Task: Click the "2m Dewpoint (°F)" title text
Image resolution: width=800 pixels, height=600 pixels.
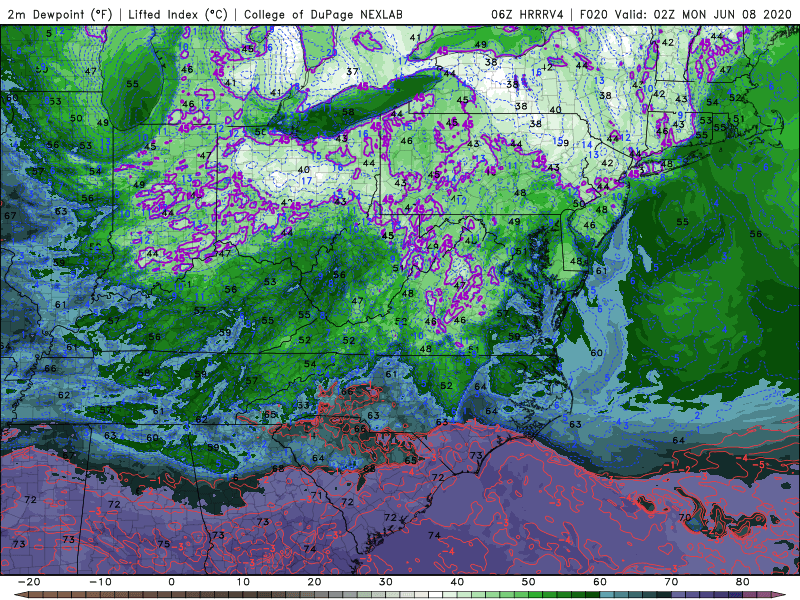Action: point(60,15)
